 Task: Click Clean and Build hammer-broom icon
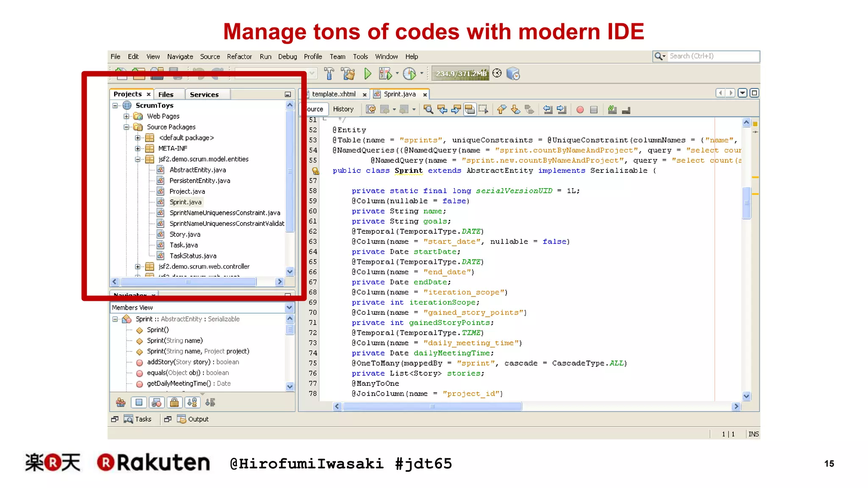[348, 74]
